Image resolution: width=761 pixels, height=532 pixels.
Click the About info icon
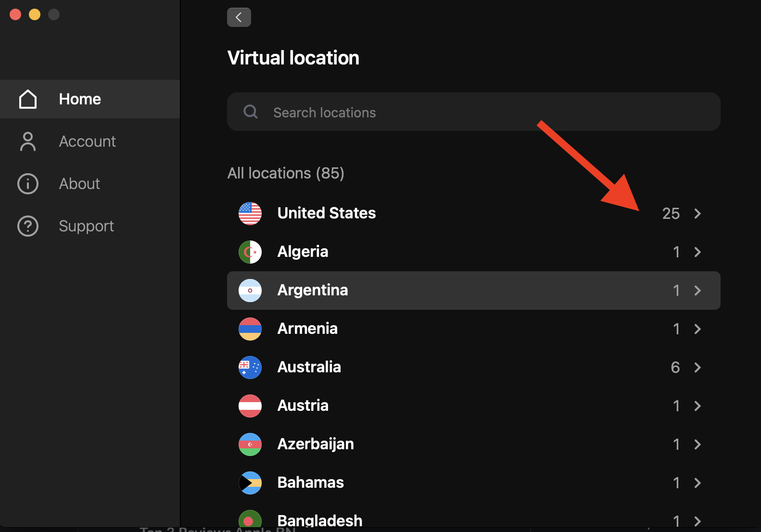pyautogui.click(x=28, y=184)
